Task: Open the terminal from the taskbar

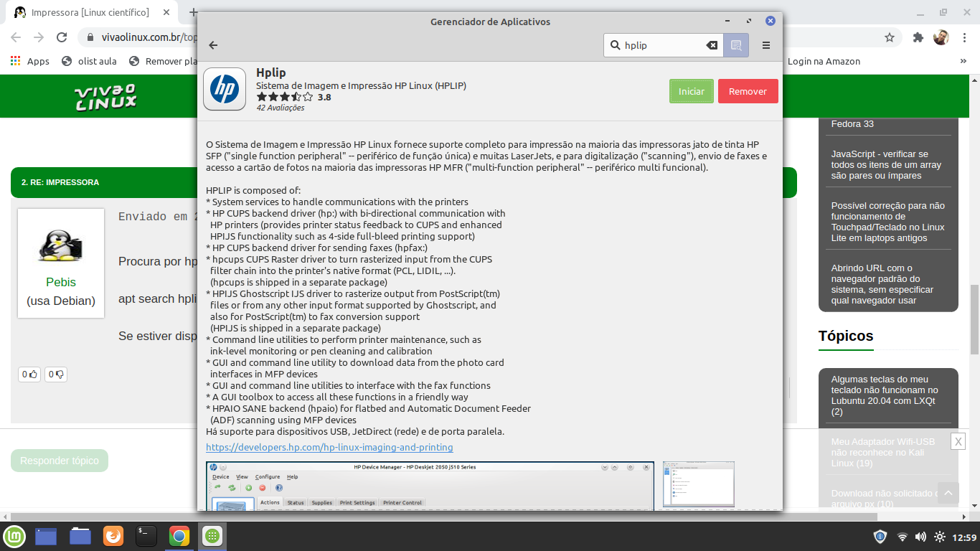Action: [x=146, y=536]
